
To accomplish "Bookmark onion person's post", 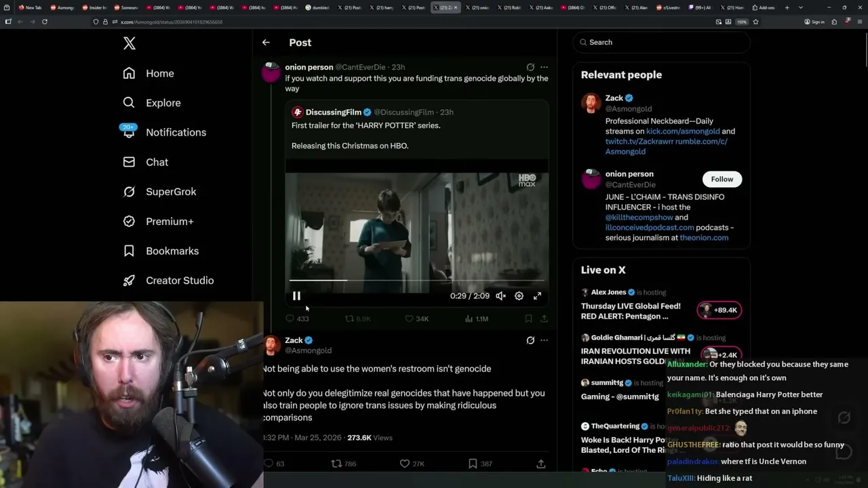I will (x=528, y=319).
